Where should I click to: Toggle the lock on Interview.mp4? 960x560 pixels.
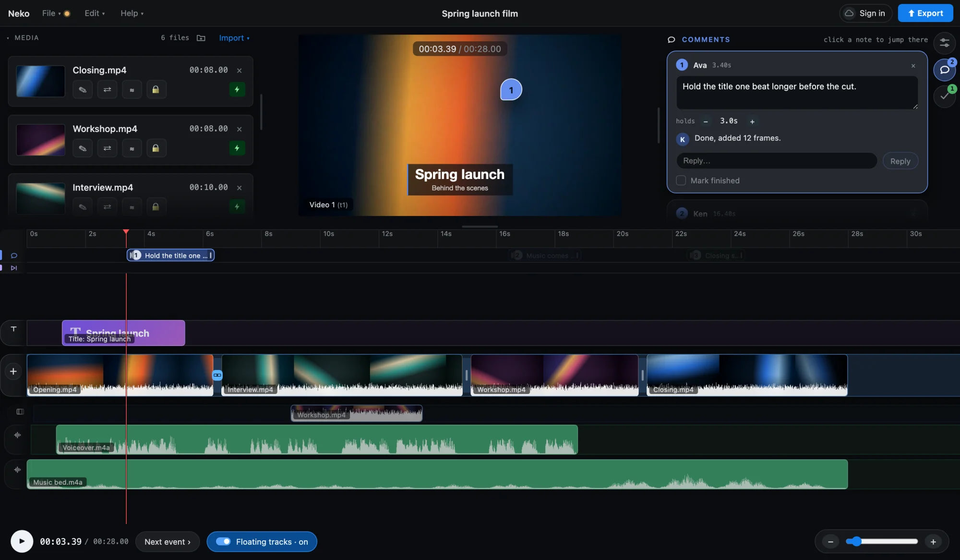[x=156, y=207]
